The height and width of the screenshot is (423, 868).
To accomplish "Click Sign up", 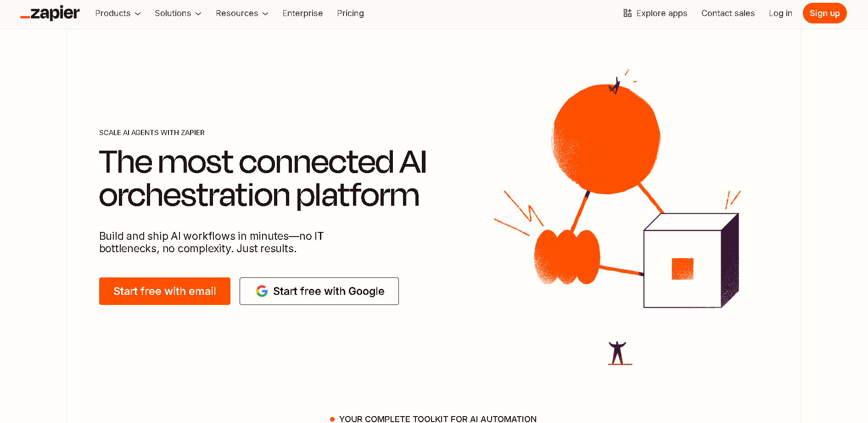I will pos(824,13).
